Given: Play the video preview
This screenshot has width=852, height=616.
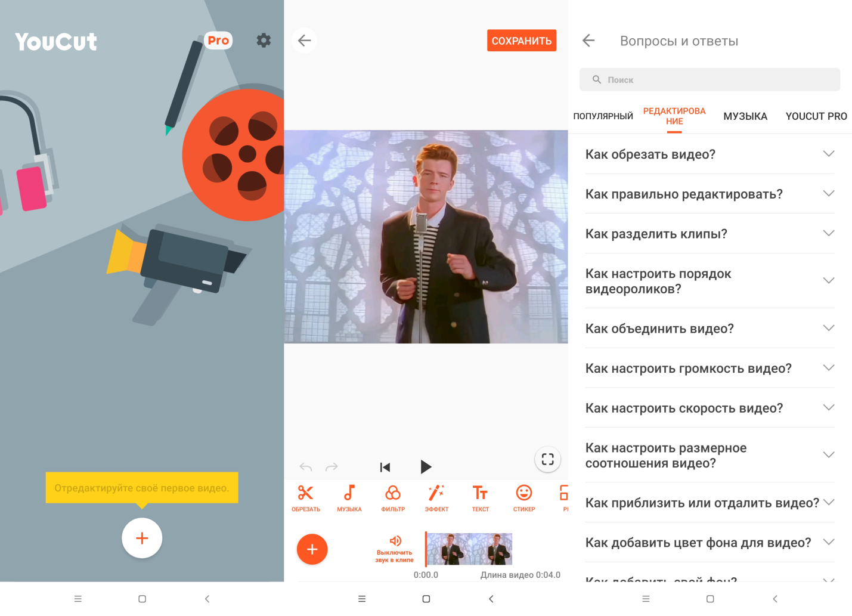Looking at the screenshot, I should 426,467.
